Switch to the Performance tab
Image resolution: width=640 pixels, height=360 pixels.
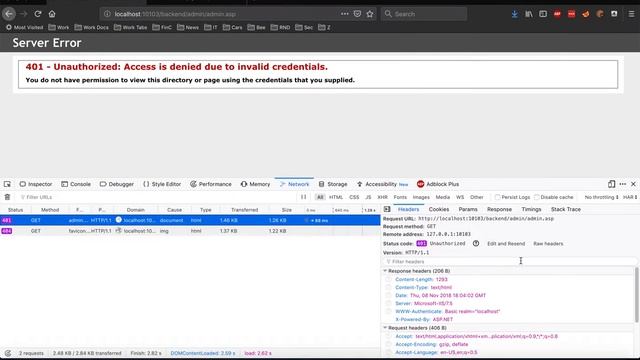[211, 184]
